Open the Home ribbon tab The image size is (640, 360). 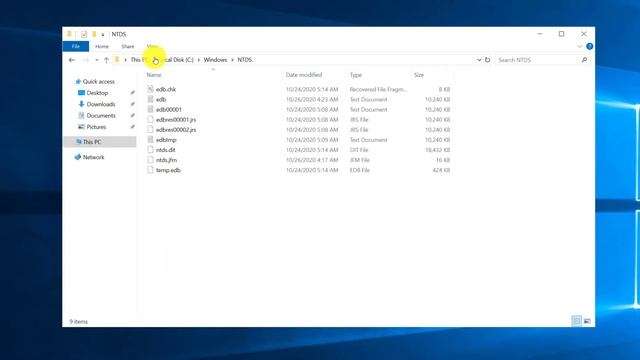point(102,47)
